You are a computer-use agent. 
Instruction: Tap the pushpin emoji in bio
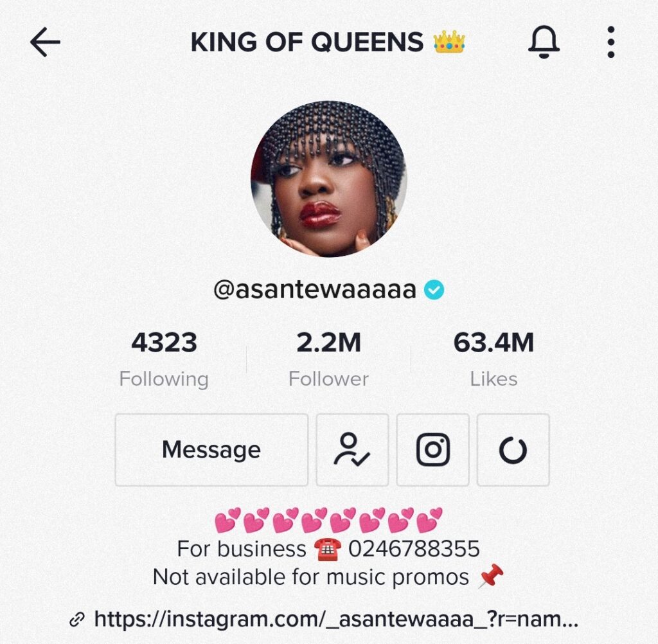(490, 576)
